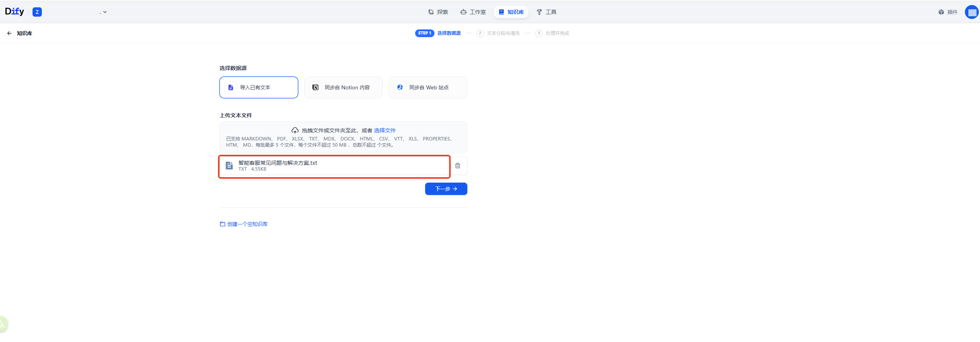Select 同步自 Web 站点 data source
Viewport: 980px width, 342px height.
point(428,87)
